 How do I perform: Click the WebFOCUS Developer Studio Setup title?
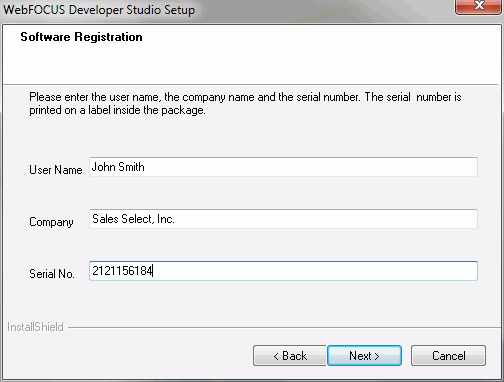(99, 9)
